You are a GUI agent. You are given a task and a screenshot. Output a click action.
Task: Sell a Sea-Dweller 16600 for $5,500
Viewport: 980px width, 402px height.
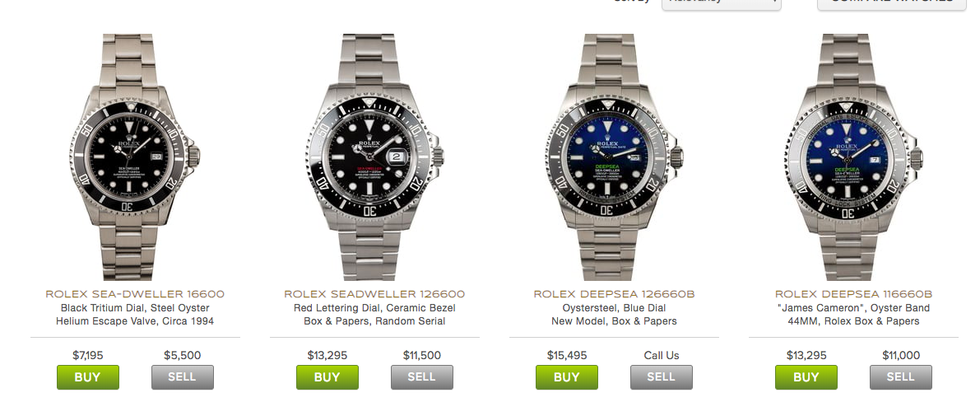pyautogui.click(x=183, y=377)
